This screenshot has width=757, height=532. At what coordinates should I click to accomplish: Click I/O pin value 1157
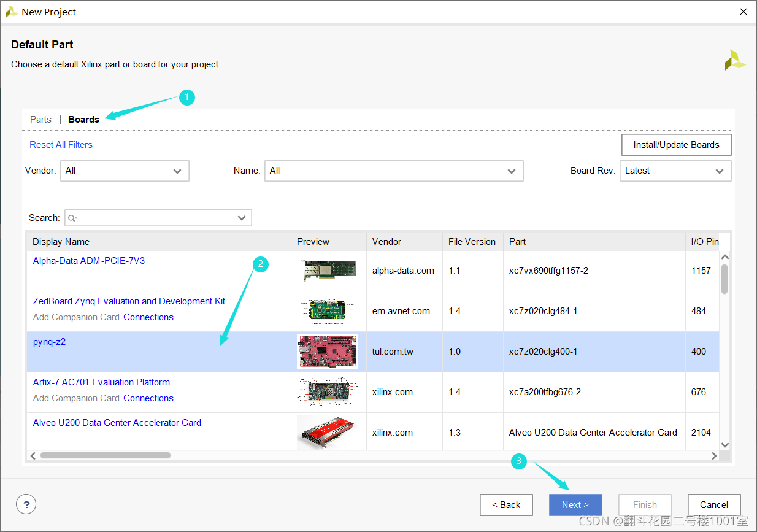[701, 271]
